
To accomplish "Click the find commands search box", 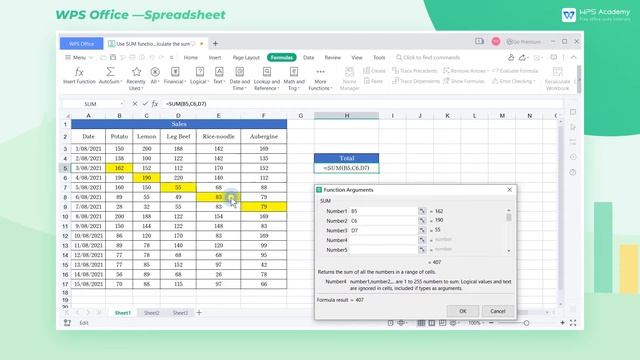I will [428, 58].
